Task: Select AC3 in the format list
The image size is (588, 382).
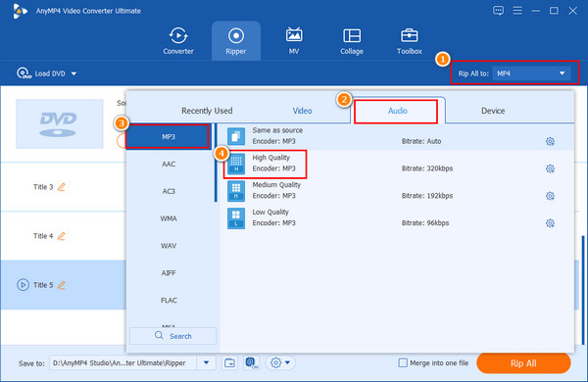Action: pyautogui.click(x=169, y=191)
